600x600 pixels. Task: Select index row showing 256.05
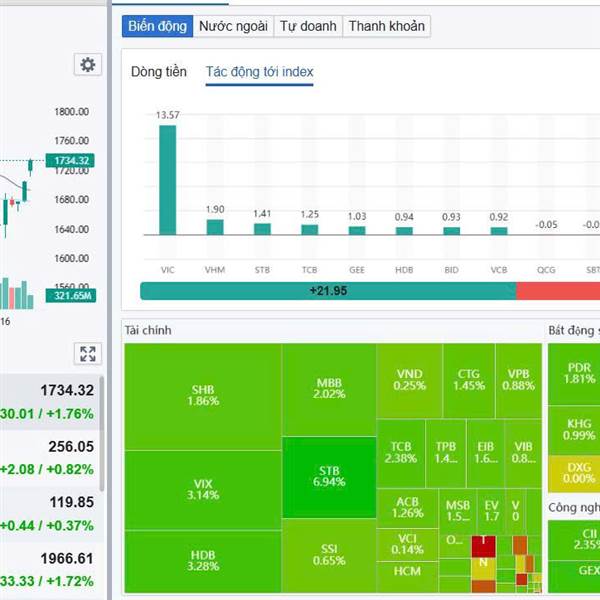point(50,458)
